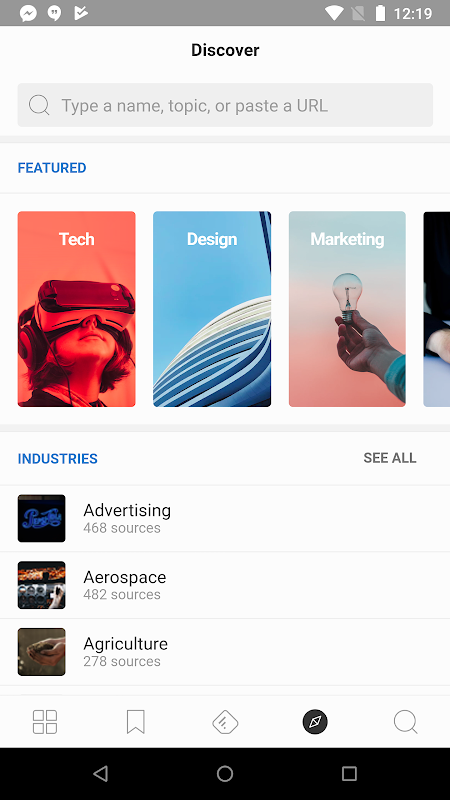Open the search magnifier in bottom bar
450x800 pixels.
406,722
